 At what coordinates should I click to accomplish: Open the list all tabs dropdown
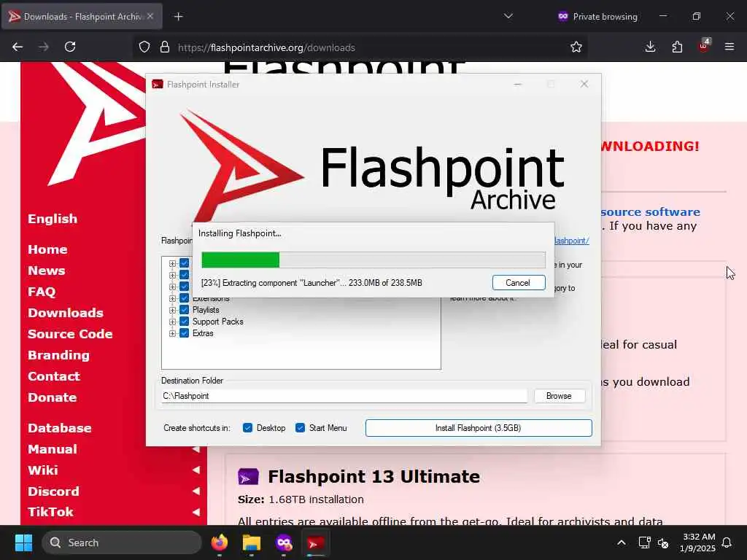pyautogui.click(x=508, y=16)
